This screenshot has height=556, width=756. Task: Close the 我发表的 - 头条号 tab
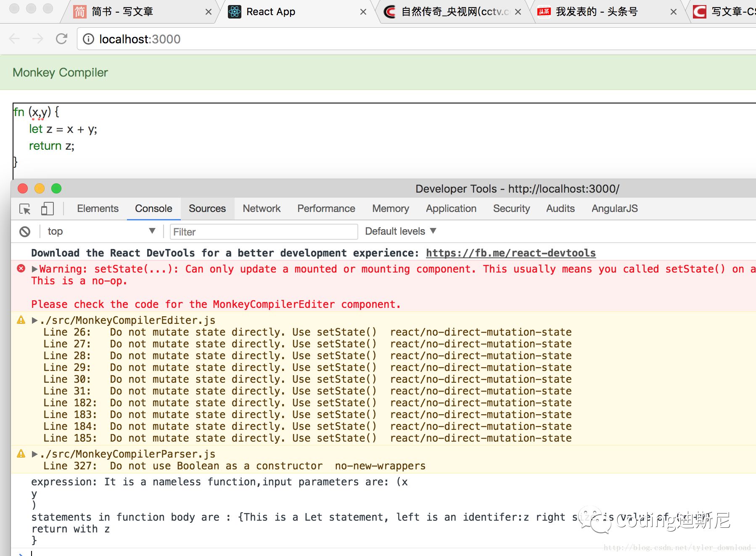[673, 12]
